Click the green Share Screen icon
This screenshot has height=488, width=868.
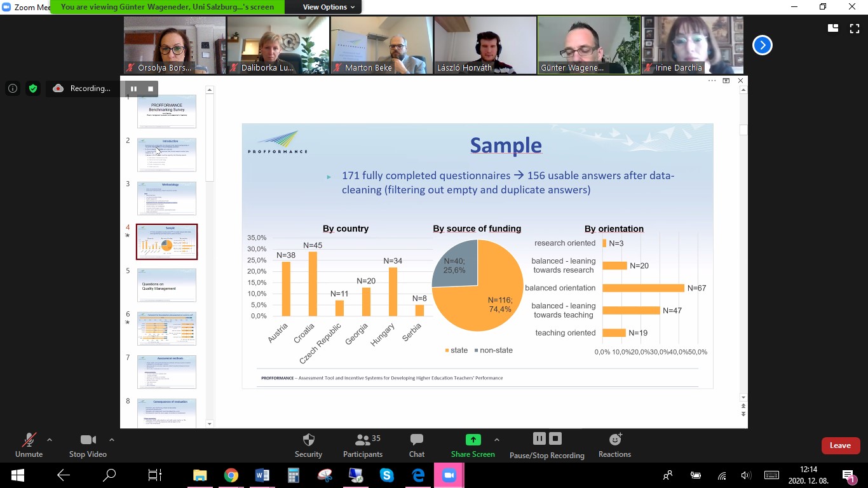tap(473, 440)
